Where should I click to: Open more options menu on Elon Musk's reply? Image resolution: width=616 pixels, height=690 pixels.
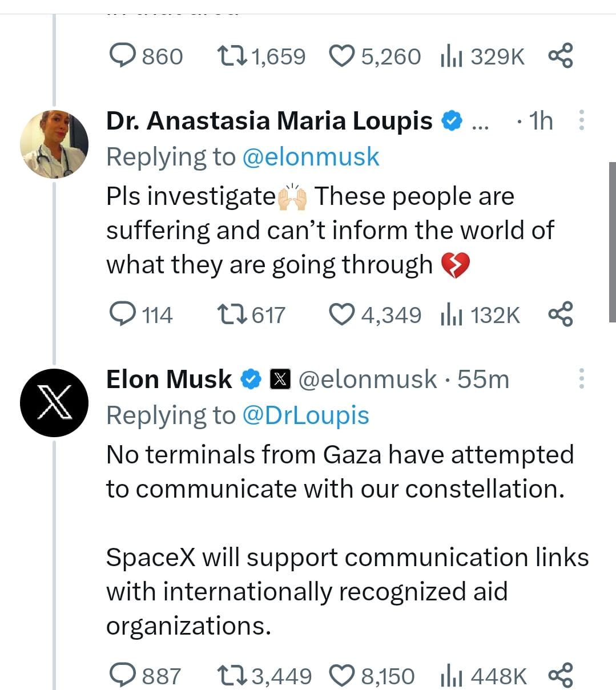click(x=581, y=379)
